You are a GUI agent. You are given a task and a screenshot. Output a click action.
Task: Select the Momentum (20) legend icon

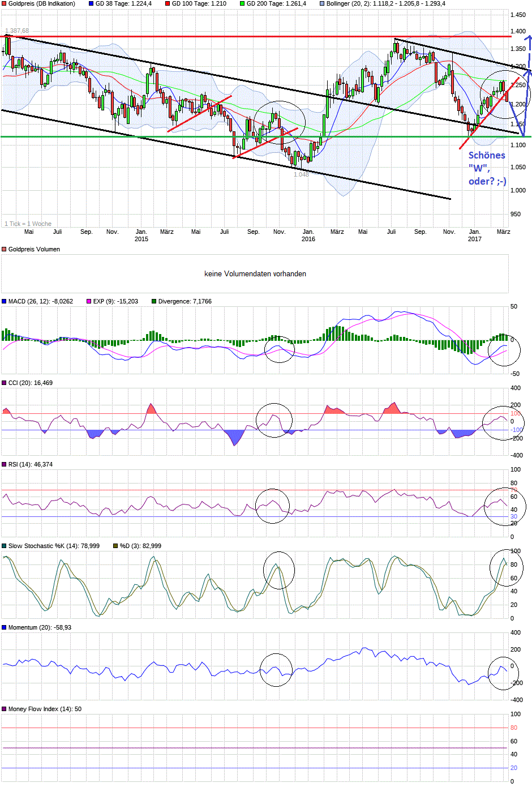click(x=4, y=627)
